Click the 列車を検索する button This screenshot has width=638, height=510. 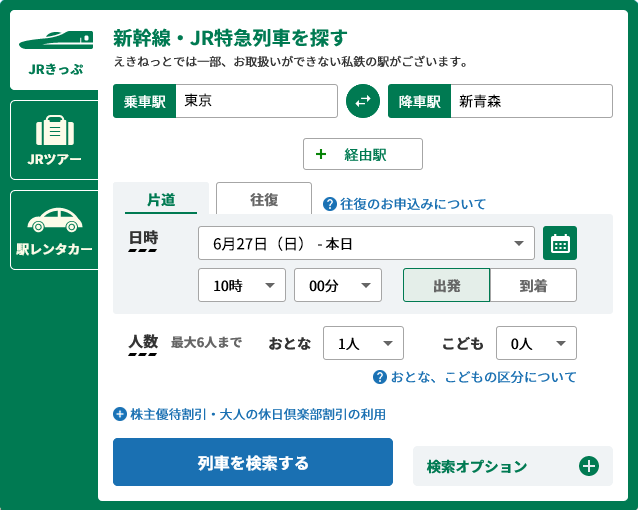(x=253, y=462)
